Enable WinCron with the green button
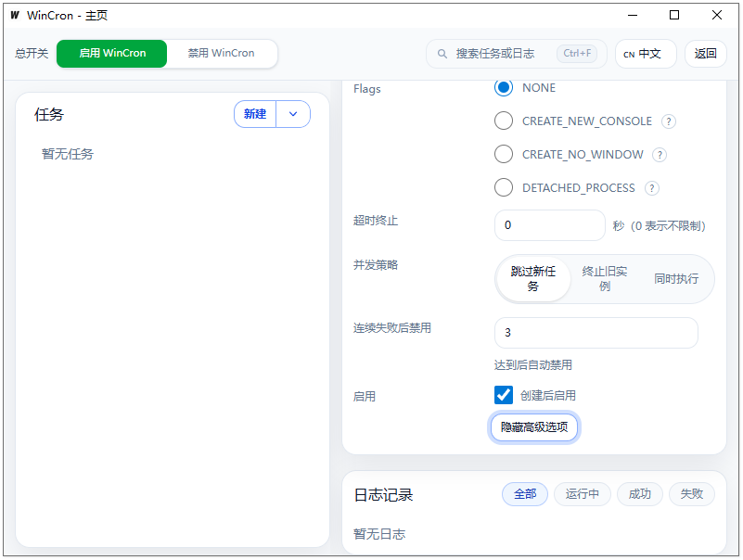This screenshot has width=743, height=560. 111,53
